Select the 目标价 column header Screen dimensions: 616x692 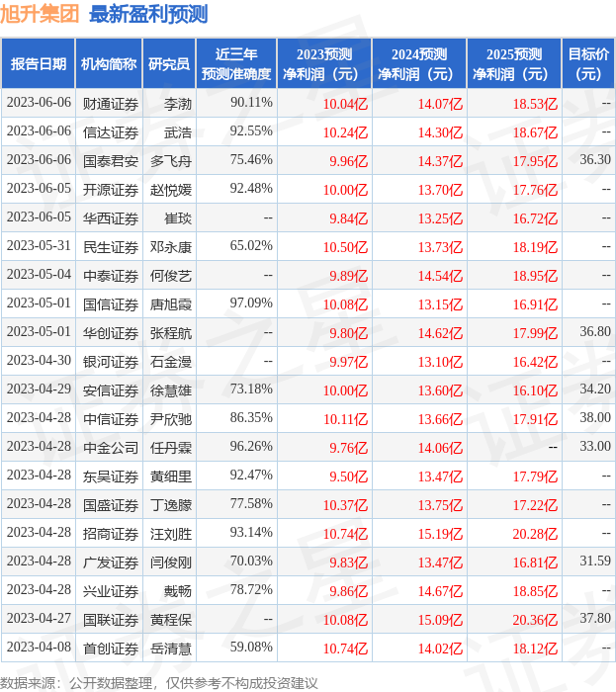pyautogui.click(x=588, y=63)
